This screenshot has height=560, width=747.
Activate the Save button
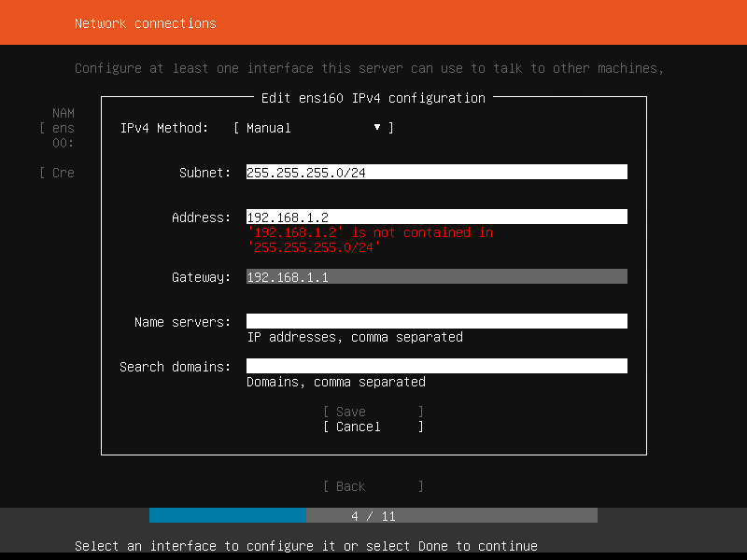pyautogui.click(x=373, y=412)
